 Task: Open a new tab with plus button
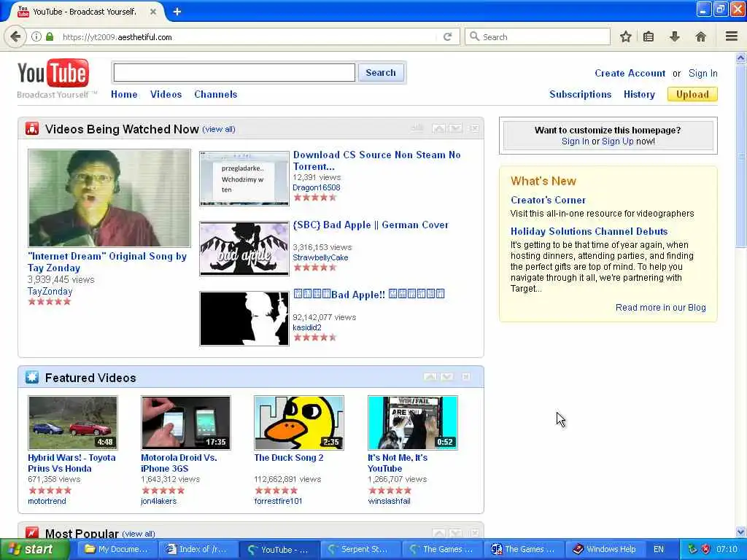pyautogui.click(x=177, y=12)
